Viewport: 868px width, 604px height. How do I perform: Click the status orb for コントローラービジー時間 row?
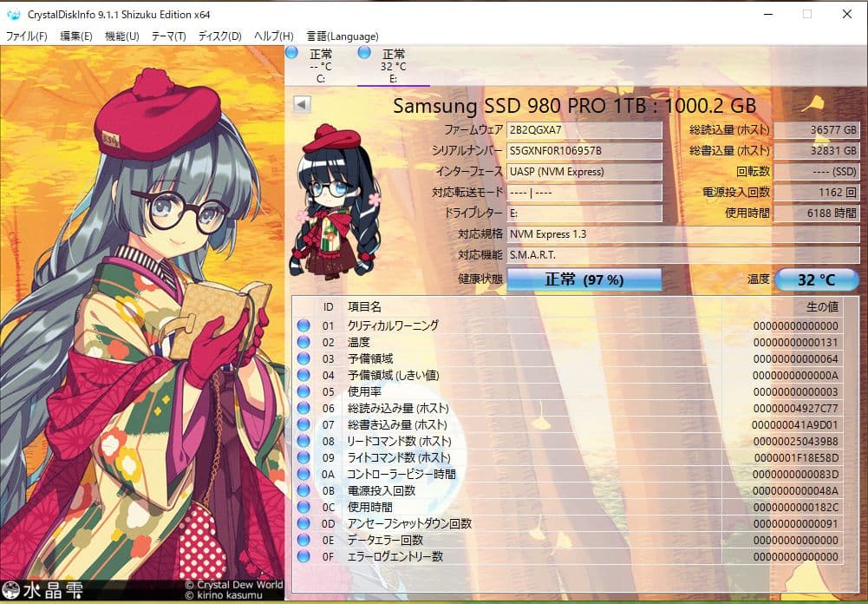303,475
